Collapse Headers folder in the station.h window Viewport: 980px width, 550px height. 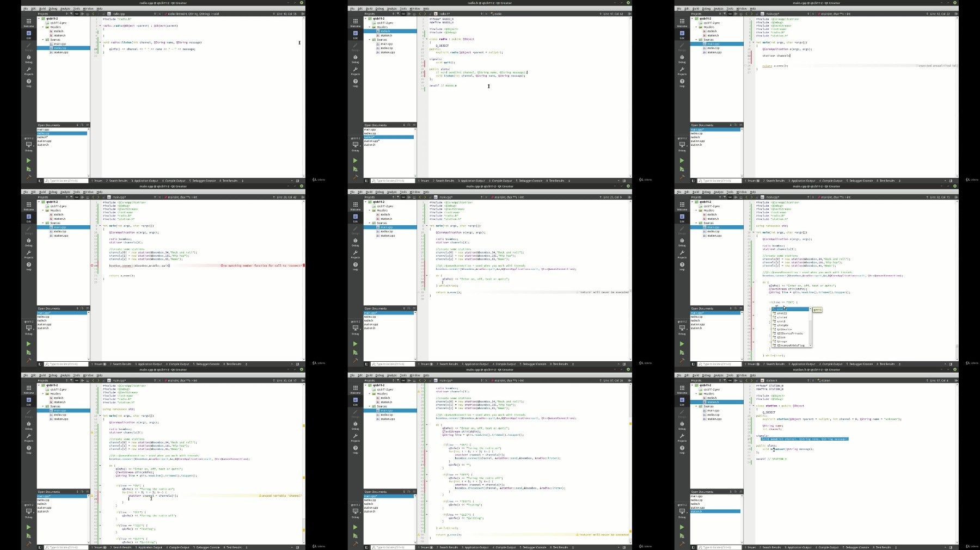tap(696, 393)
